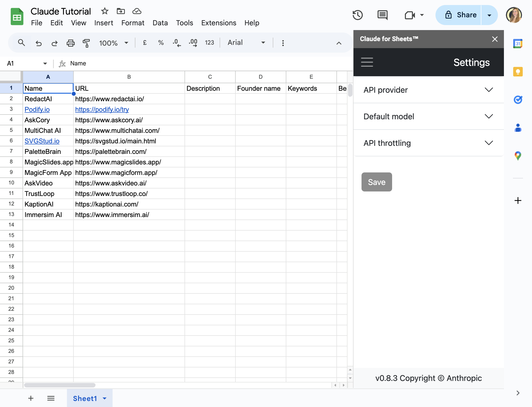View cloud save status icon
The height and width of the screenshot is (407, 532).
coord(137,11)
